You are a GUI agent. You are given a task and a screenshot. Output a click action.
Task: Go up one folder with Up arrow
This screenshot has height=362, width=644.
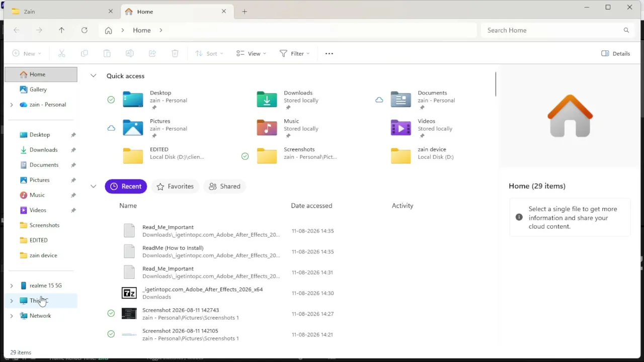click(x=61, y=30)
